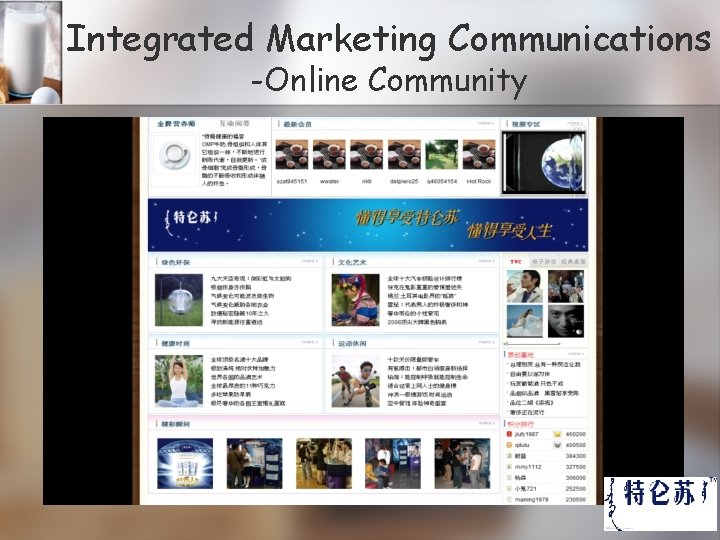This screenshot has width=720, height=540.
Task: Open the glass sphere on grass image
Action: (179, 300)
